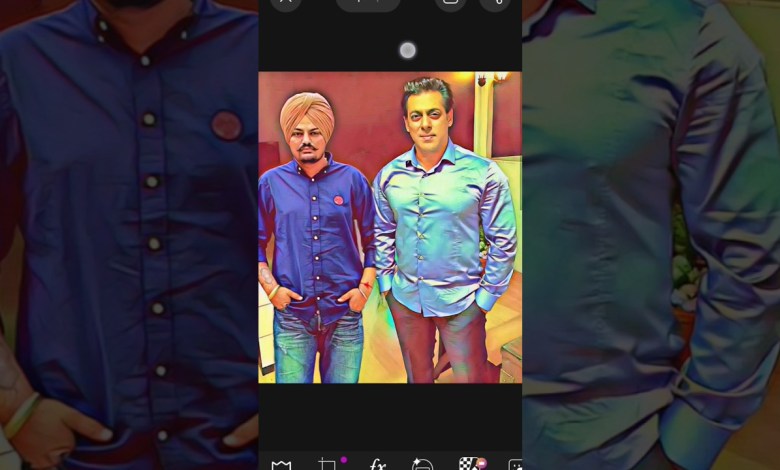The height and width of the screenshot is (470, 780).
Task: Open the Gold crown icon
Action: [281, 465]
